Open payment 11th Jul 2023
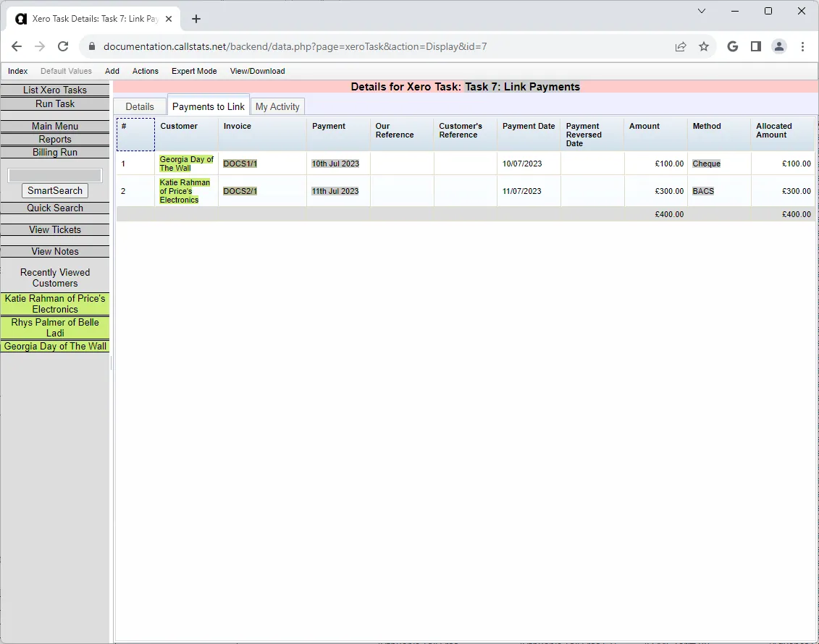 [x=335, y=191]
